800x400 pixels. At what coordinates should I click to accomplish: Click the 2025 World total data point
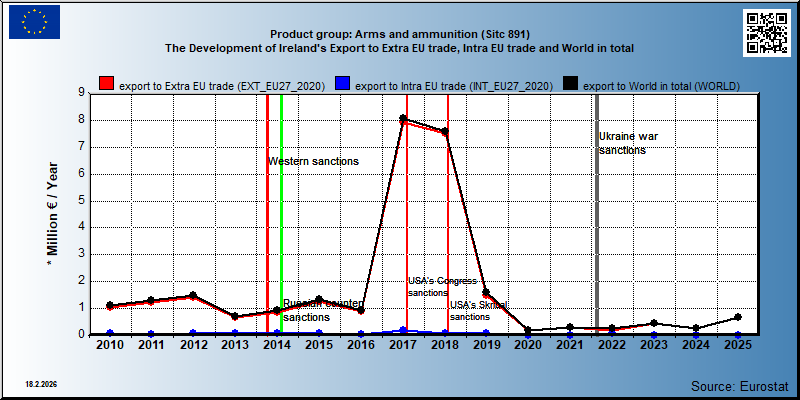click(x=738, y=317)
